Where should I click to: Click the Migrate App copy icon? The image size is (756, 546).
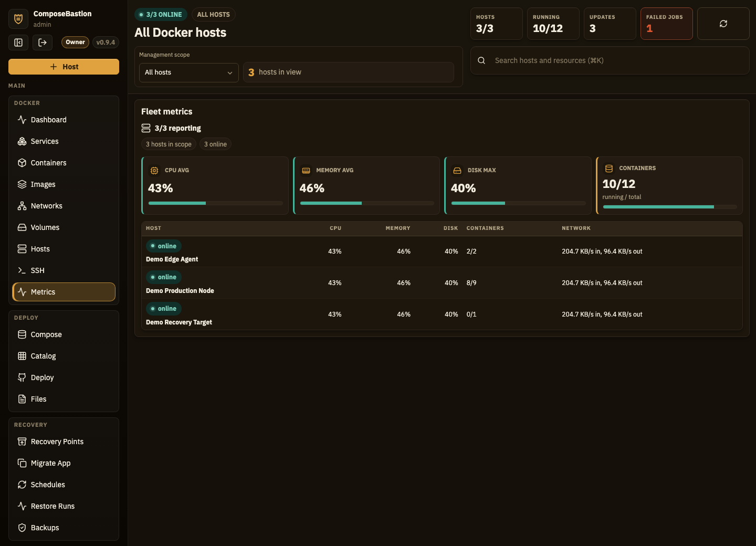click(x=22, y=463)
